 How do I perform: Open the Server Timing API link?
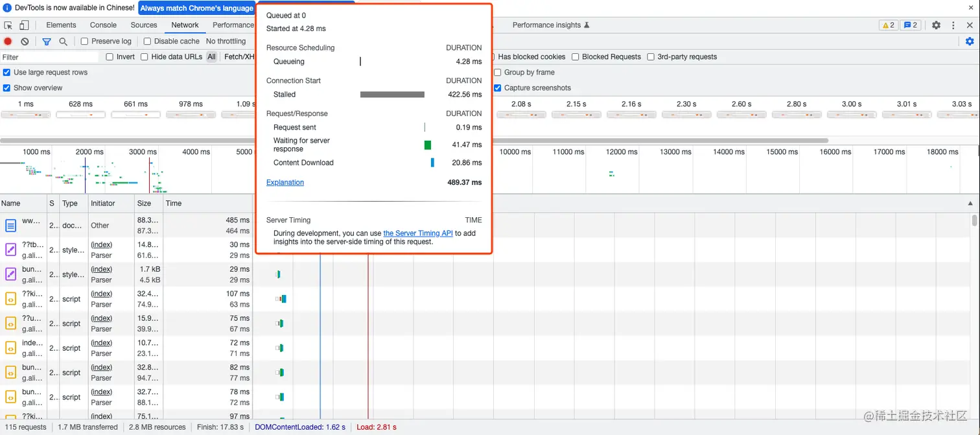pos(418,233)
